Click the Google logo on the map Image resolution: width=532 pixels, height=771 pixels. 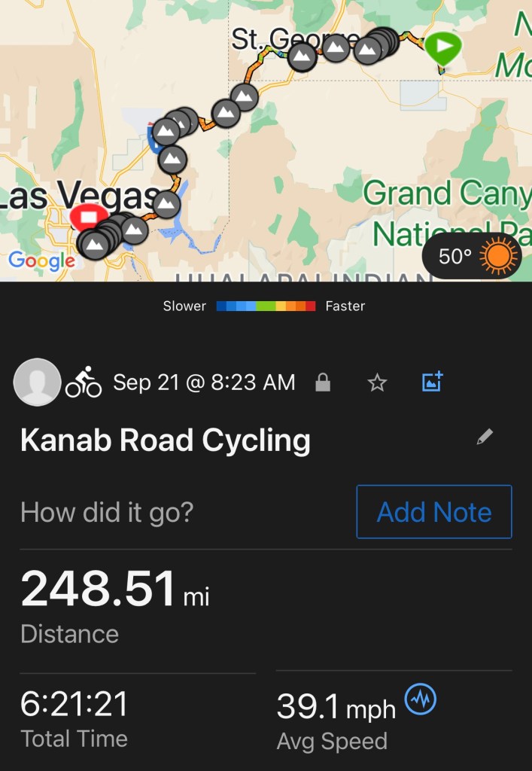click(41, 261)
